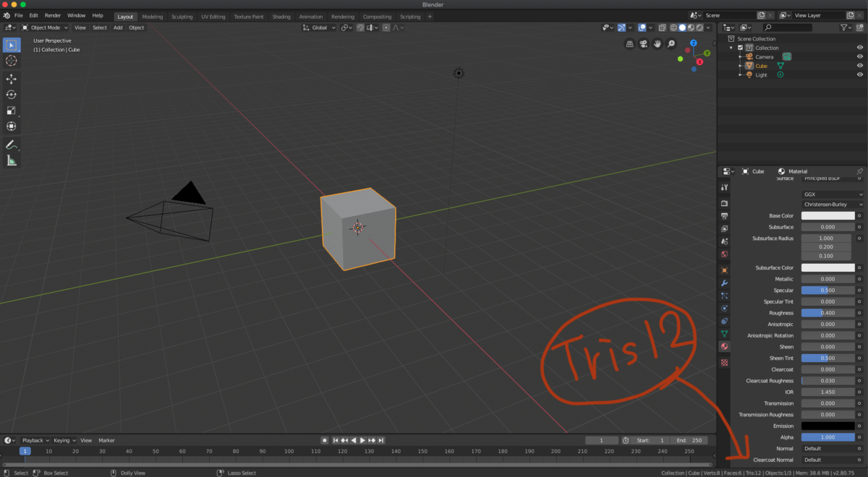The image size is (868, 477).
Task: Toggle viewport overlays display
Action: 642,27
